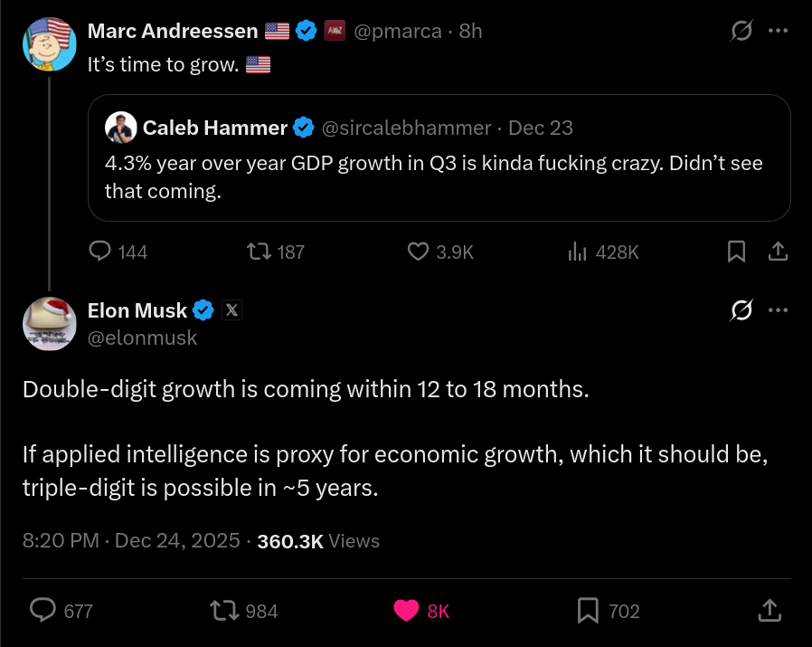Repost Marc Andreessen's post
Viewport: 812px width, 647px height.
click(259, 252)
